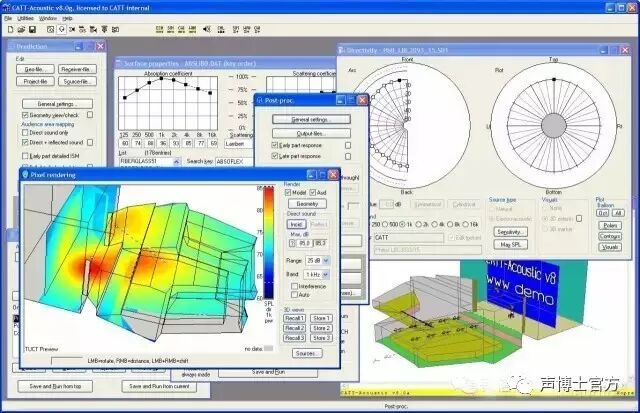Select the 500 Hz band radio button
The width and height of the screenshot is (640, 413).
[385, 224]
